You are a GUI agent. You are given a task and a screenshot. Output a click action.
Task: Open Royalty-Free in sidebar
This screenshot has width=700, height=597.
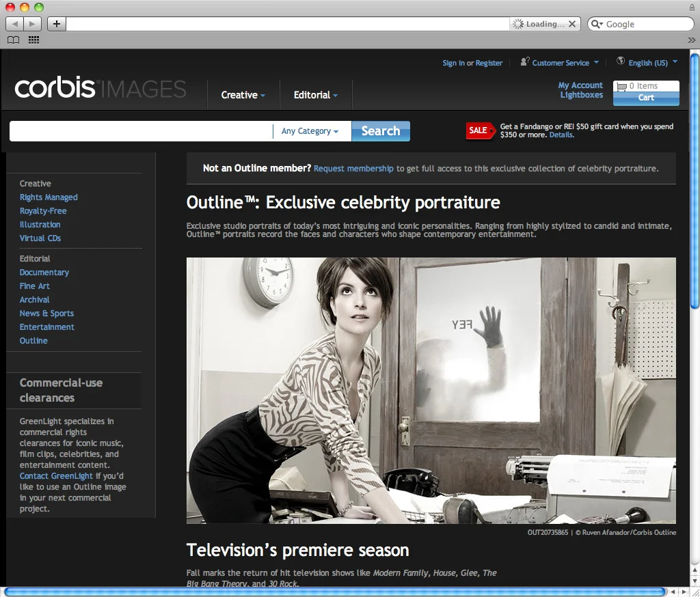(x=43, y=211)
